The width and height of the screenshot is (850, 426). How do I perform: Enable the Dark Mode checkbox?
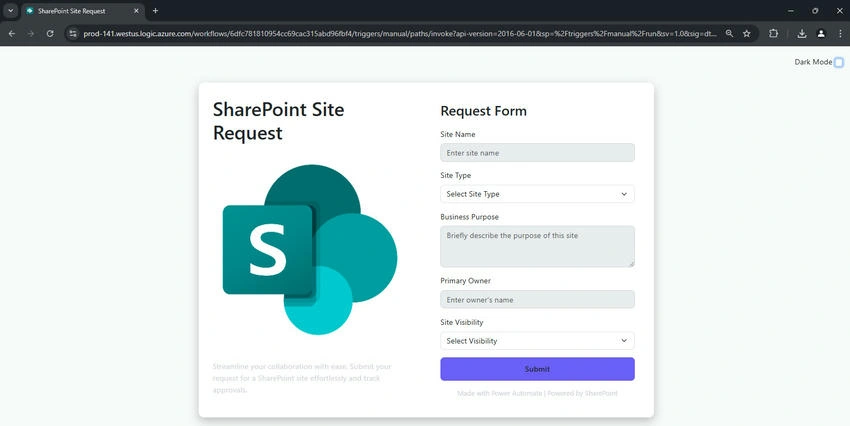[x=839, y=62]
